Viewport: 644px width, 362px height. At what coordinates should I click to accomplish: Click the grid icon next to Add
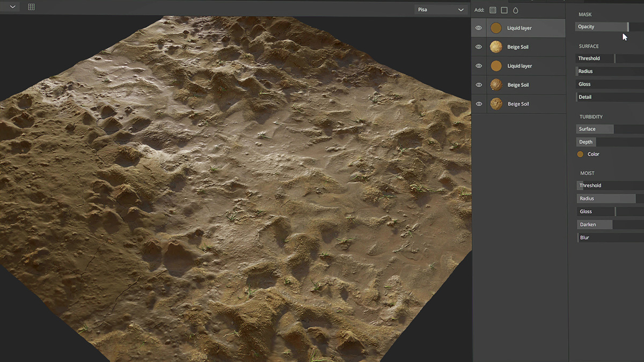tap(492, 10)
